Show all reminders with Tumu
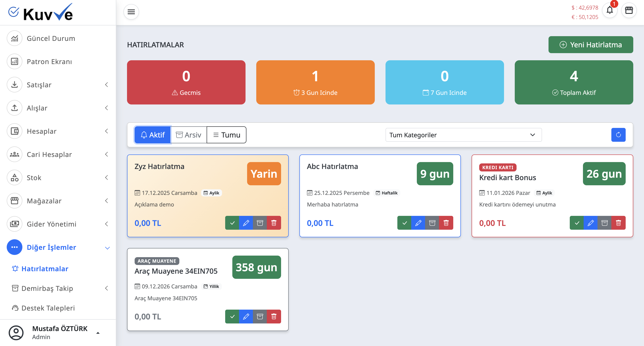This screenshot has width=644, height=346. point(226,135)
